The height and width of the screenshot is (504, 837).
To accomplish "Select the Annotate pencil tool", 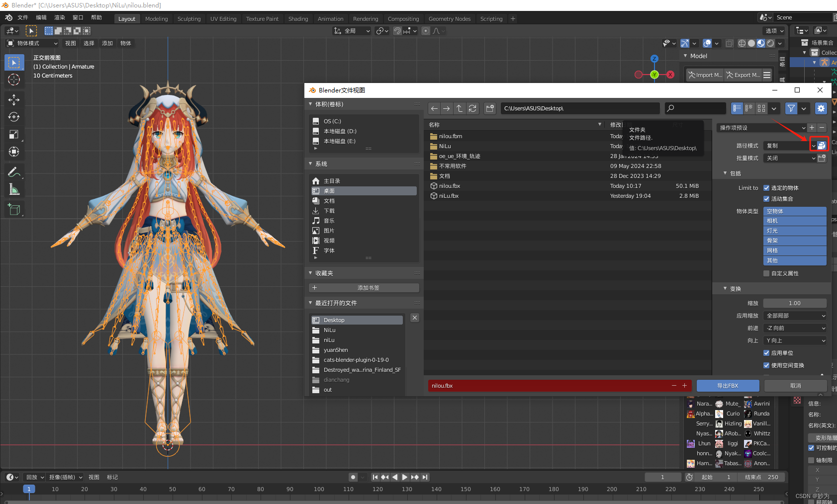I will pos(14,172).
